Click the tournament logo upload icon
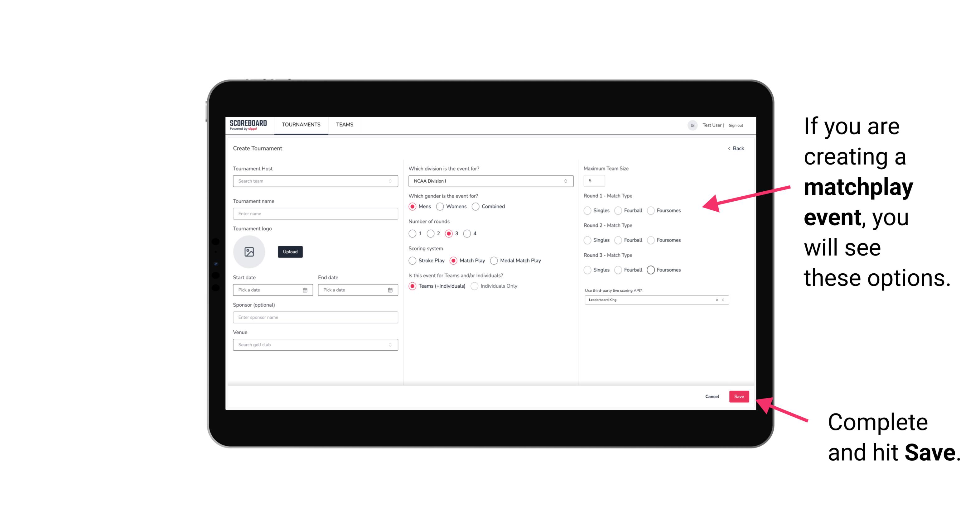 249,252
